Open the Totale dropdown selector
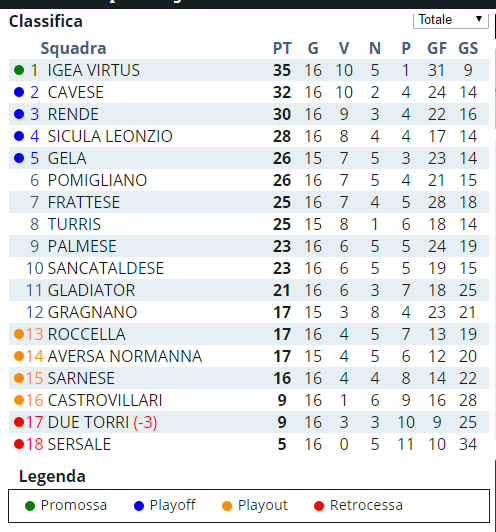496x532 pixels. (451, 20)
